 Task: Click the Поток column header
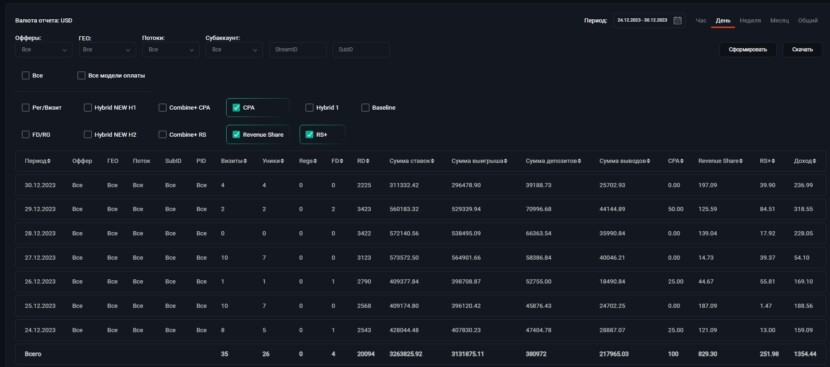[141, 160]
